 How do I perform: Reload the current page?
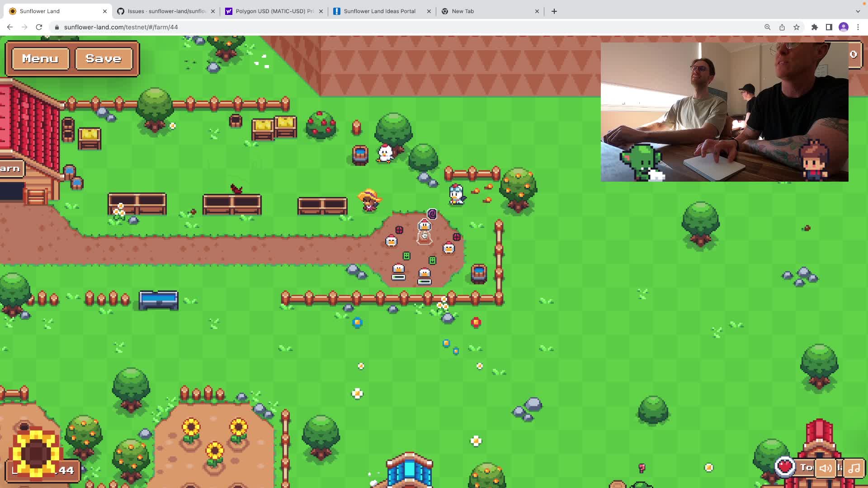point(39,27)
